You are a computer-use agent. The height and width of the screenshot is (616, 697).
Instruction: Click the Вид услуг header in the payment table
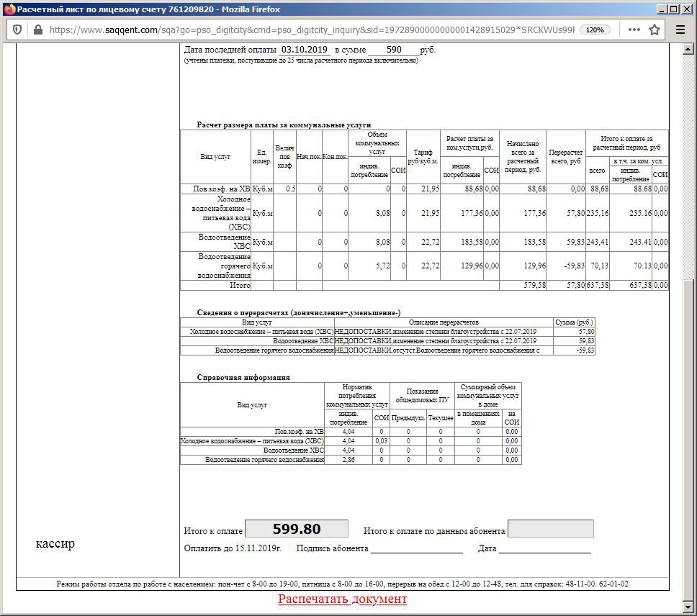pos(215,157)
